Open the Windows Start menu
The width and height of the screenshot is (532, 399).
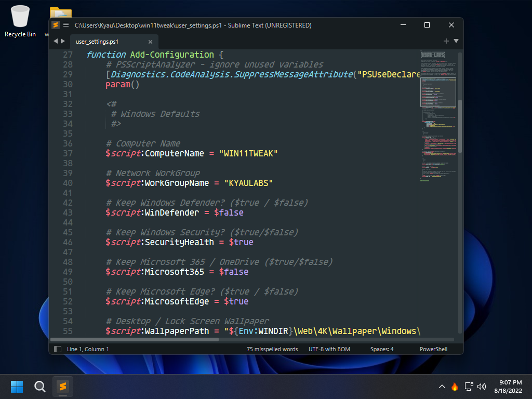[x=17, y=387]
